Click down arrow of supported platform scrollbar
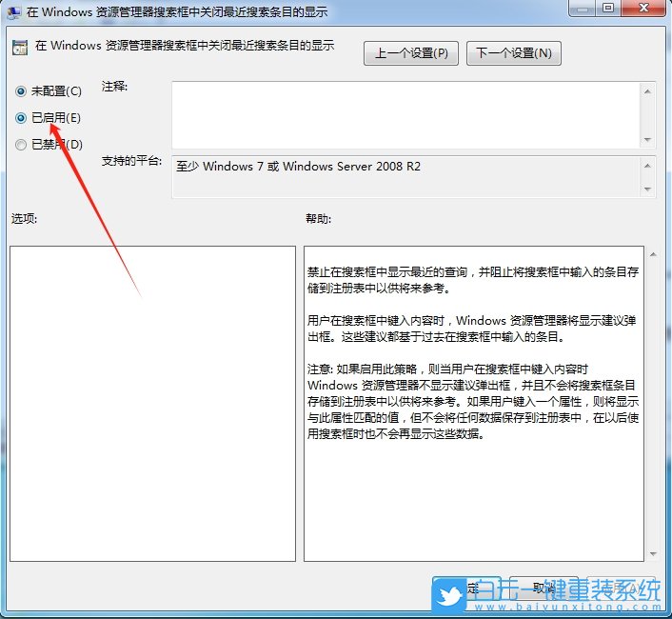 (647, 190)
